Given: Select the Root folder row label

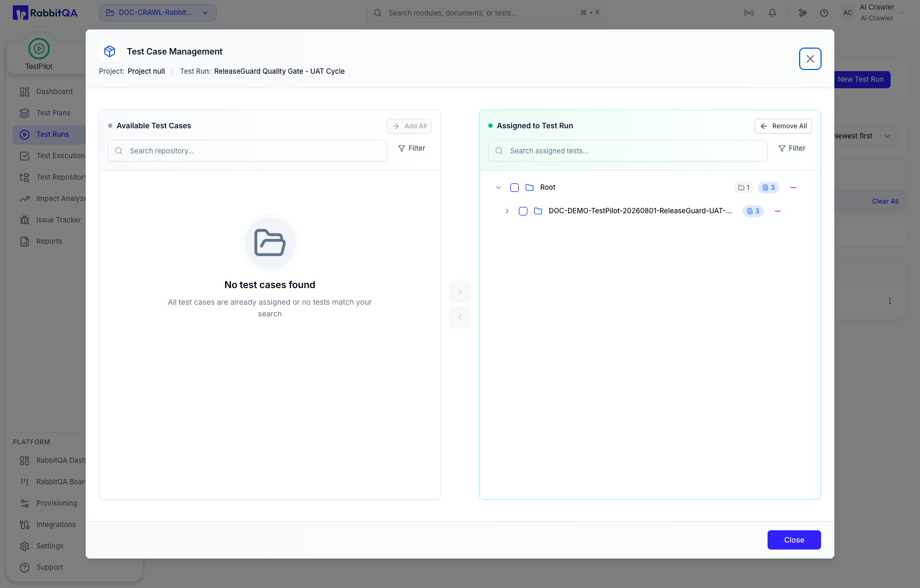Looking at the screenshot, I should (x=548, y=188).
